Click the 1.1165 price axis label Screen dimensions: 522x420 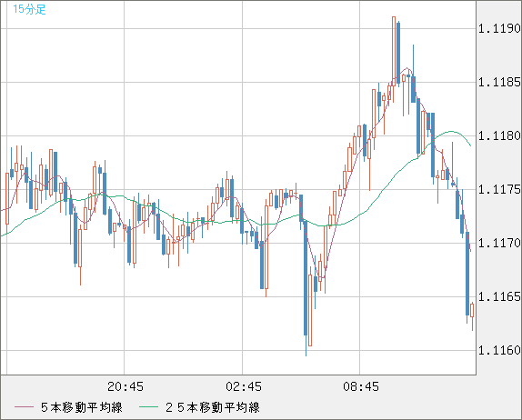(499, 297)
